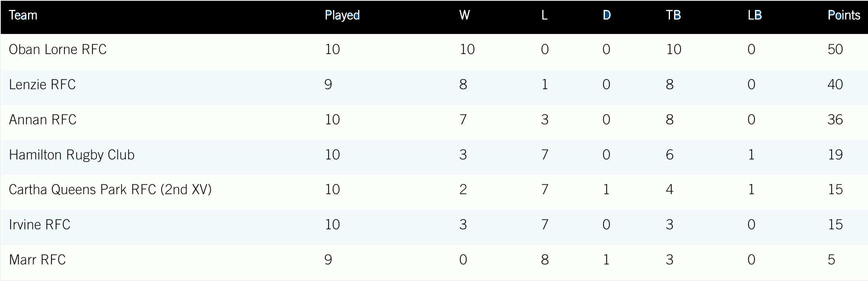
Task: Click Oban Lorne's 50 points cell
Action: 835,49
